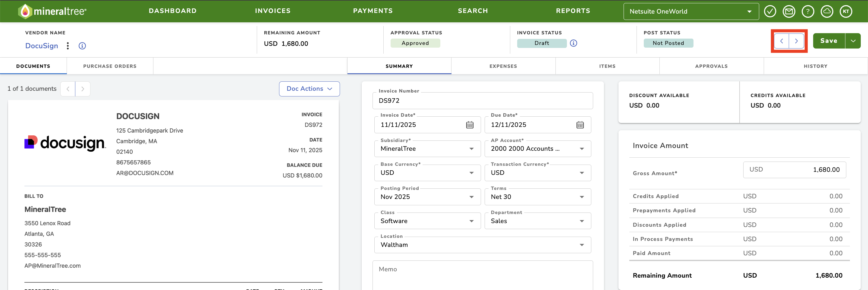
Task: Open the help question mark icon
Action: [x=808, y=11]
